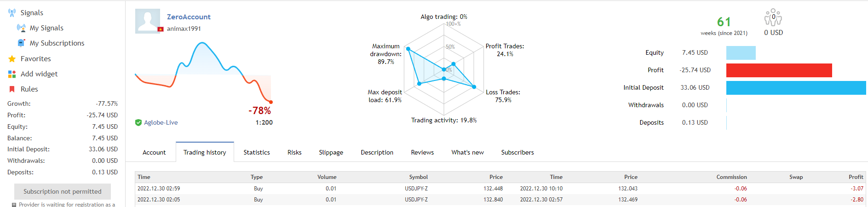Click the My Signals icon
The height and width of the screenshot is (207, 868).
coord(21,28)
